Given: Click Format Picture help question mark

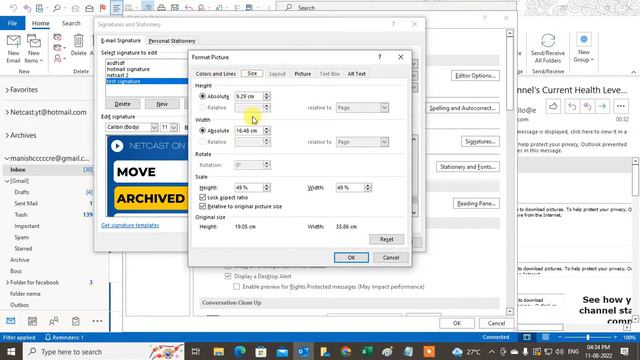Looking at the screenshot, I should pos(380,57).
